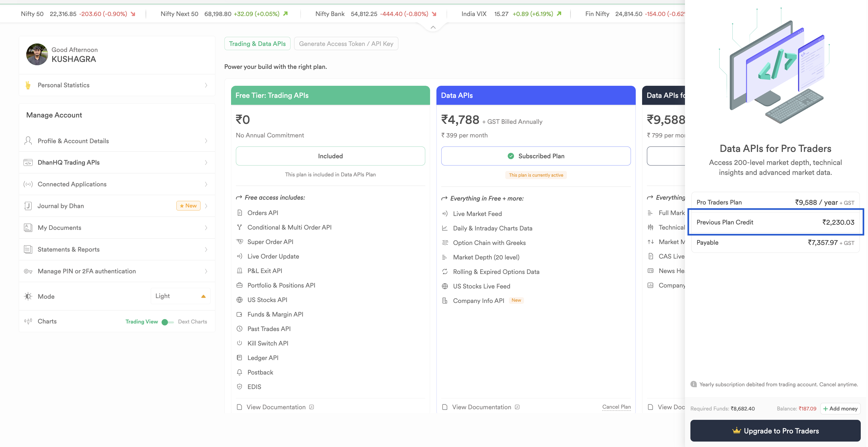
Task: Open Generate Access Token / API Key tab
Action: 346,44
